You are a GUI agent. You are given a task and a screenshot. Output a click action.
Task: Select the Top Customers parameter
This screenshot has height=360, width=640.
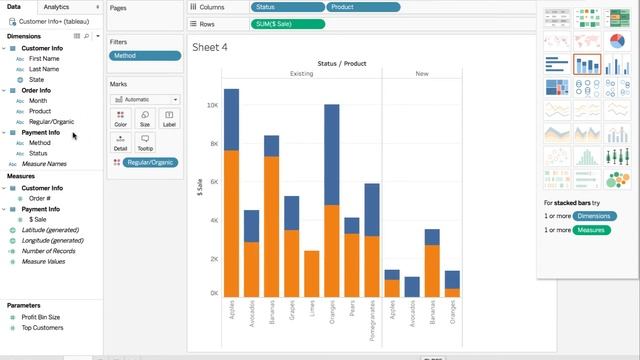[x=42, y=328]
